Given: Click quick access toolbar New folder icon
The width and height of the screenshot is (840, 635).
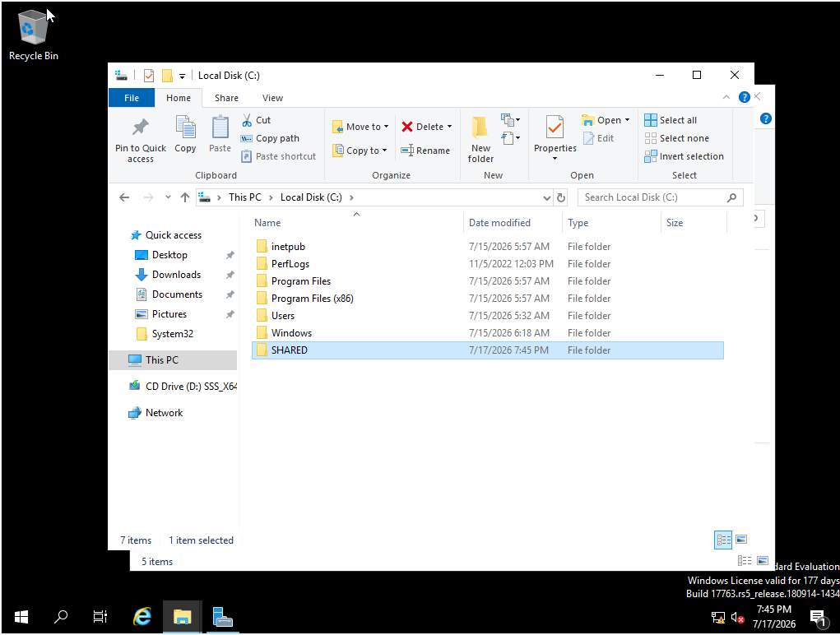Looking at the screenshot, I should 167,76.
